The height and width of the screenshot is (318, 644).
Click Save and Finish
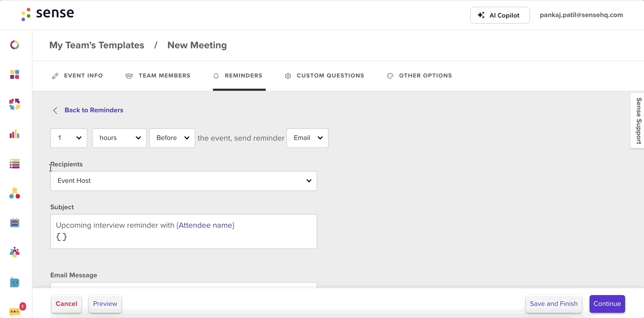coord(554,304)
